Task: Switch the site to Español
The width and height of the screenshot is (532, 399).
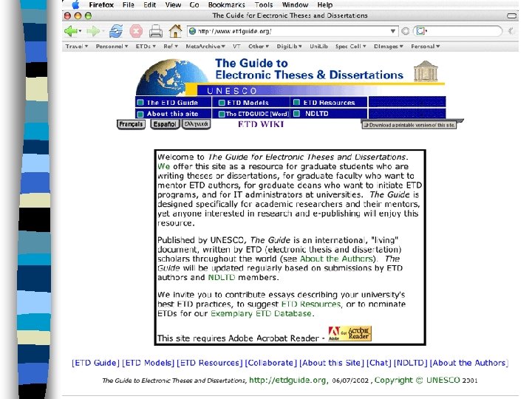Action: [165, 124]
